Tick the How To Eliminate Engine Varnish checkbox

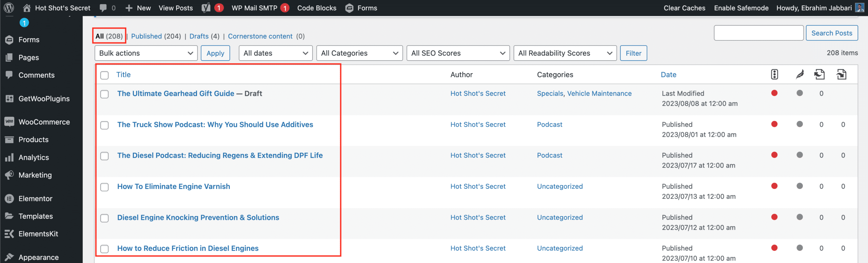(104, 187)
